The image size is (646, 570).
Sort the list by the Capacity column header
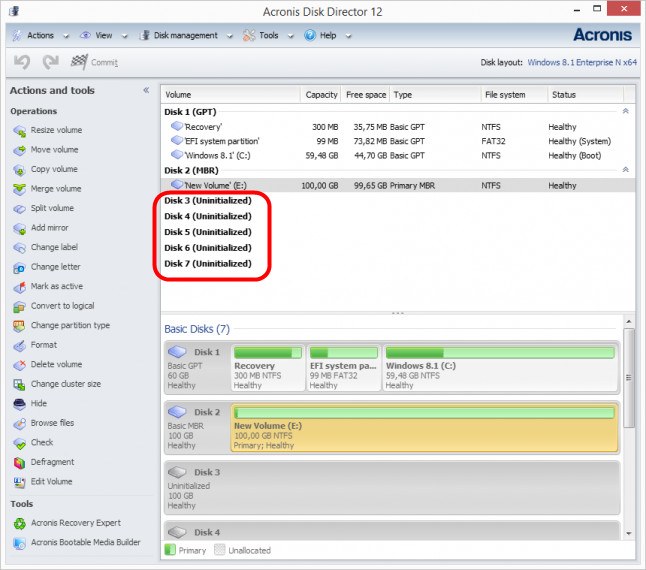pyautogui.click(x=321, y=95)
